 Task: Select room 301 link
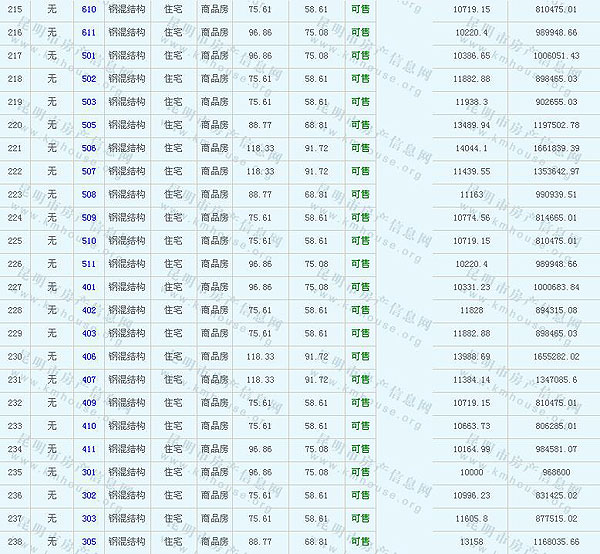(x=89, y=472)
